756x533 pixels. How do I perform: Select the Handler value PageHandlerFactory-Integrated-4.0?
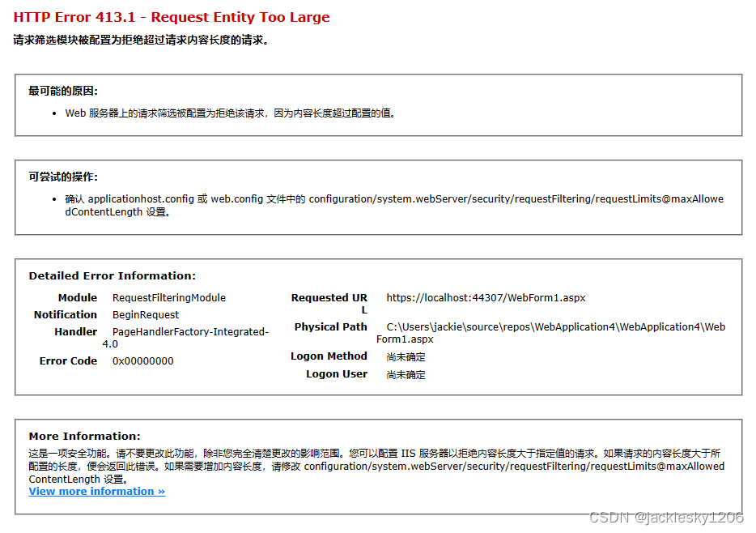[189, 331]
